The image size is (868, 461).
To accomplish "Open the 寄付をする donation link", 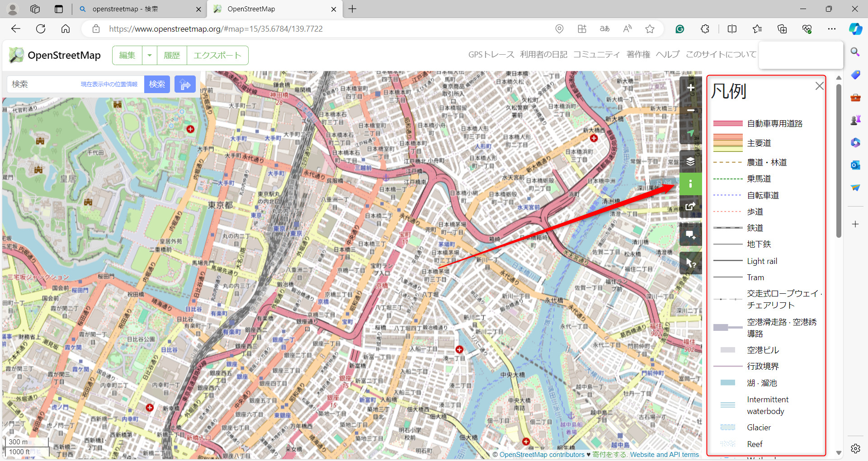I will click(609, 455).
